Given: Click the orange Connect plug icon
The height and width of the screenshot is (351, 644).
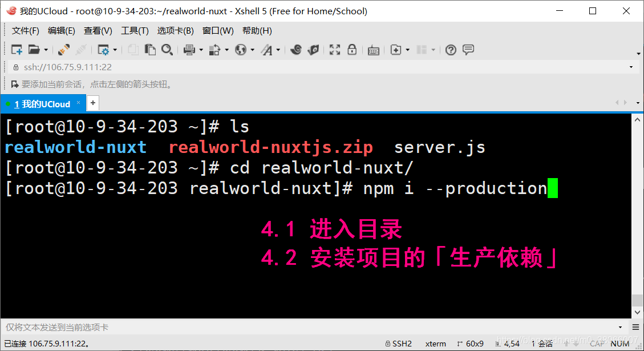Looking at the screenshot, I should click(x=64, y=50).
